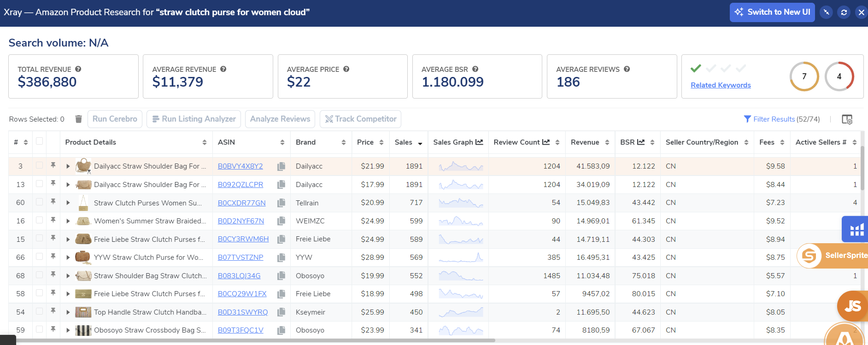Copy ASIN B092QZLCPR with copy icon
Viewport: 868px width, 345px height.
tap(281, 185)
